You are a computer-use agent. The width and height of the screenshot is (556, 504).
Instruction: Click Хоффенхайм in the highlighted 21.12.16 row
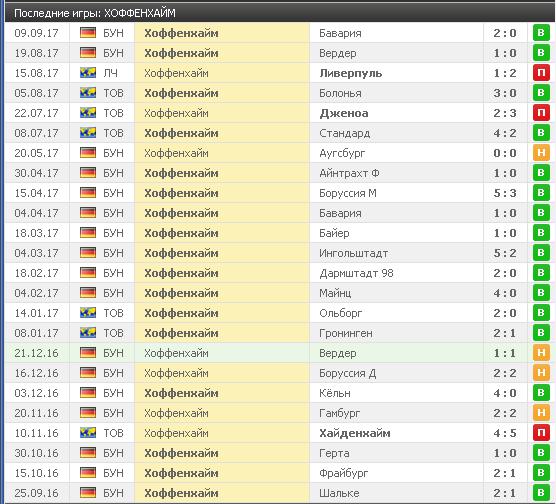[176, 353]
